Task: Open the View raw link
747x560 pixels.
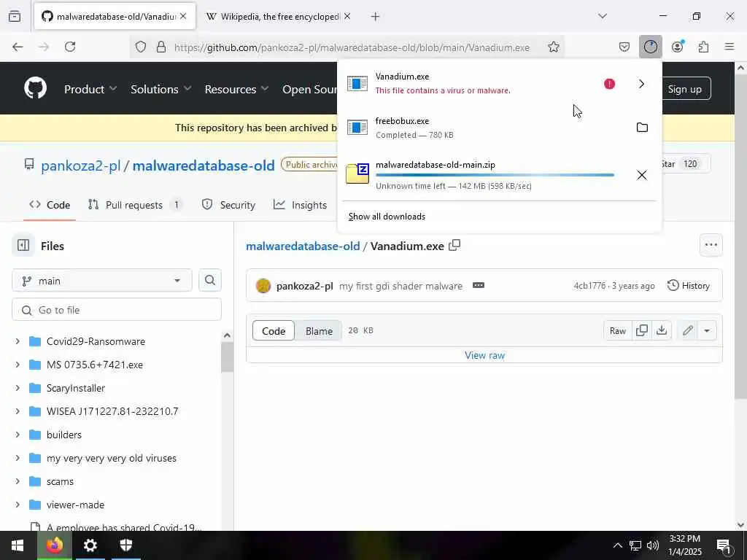Action: point(484,355)
